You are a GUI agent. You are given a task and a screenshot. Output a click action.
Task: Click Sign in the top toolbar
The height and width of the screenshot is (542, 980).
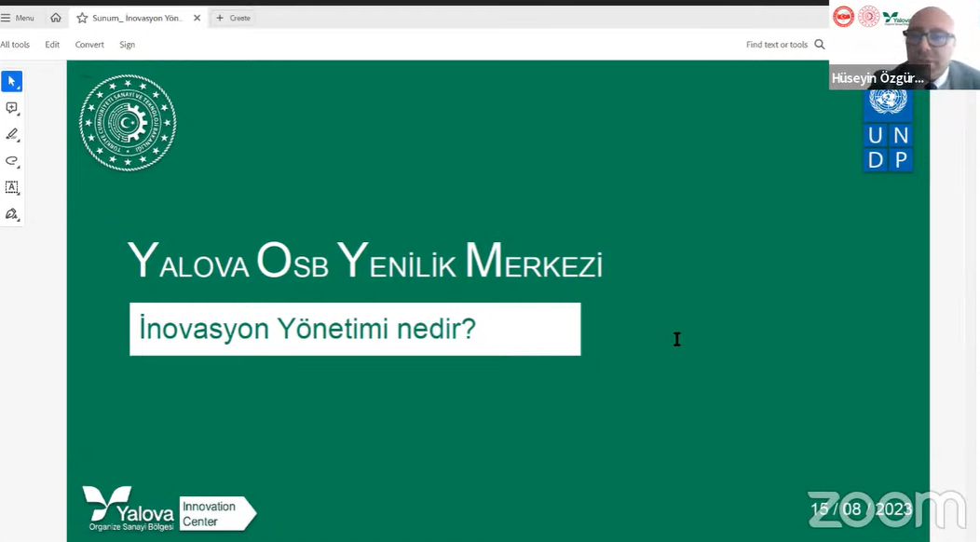click(127, 45)
